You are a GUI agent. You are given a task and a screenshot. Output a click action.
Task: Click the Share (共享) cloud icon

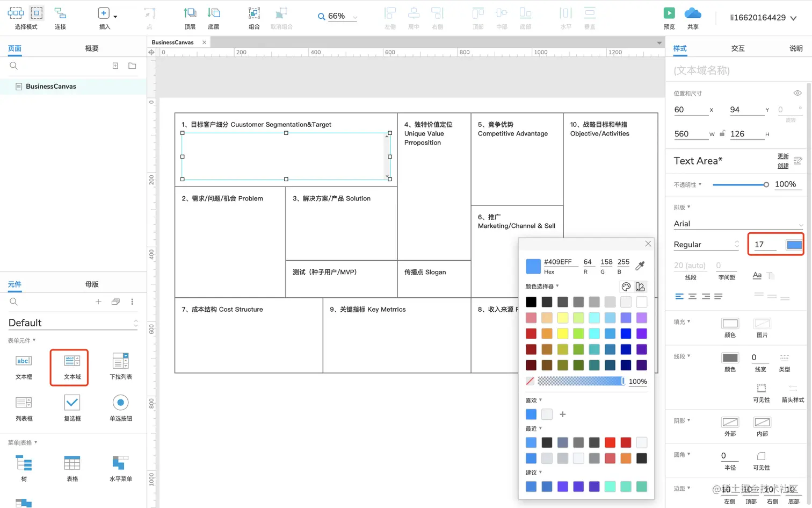tap(693, 13)
